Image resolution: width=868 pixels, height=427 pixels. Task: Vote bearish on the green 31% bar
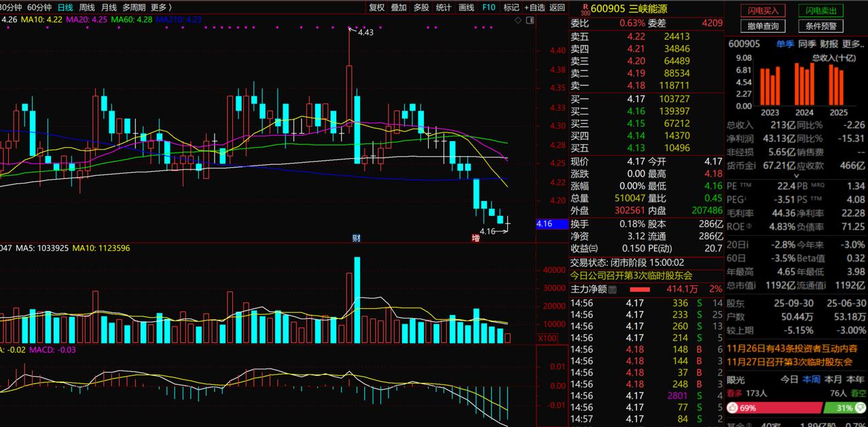click(x=844, y=408)
